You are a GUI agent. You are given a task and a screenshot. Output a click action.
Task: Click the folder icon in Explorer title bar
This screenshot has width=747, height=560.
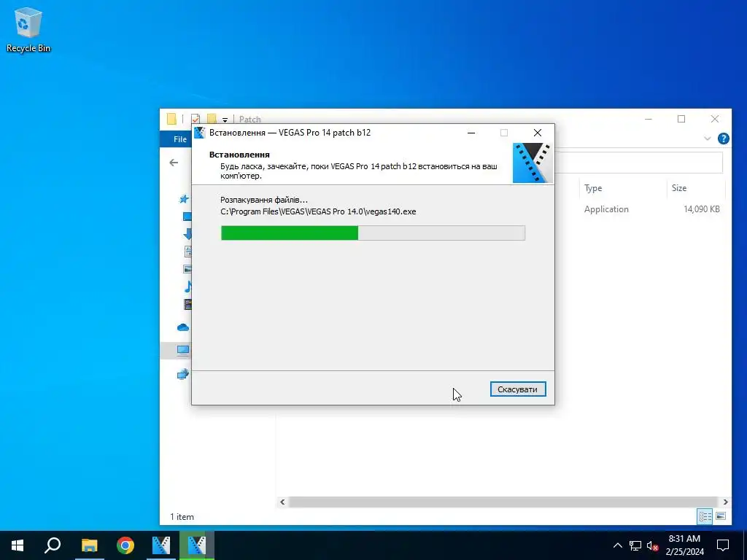(171, 119)
